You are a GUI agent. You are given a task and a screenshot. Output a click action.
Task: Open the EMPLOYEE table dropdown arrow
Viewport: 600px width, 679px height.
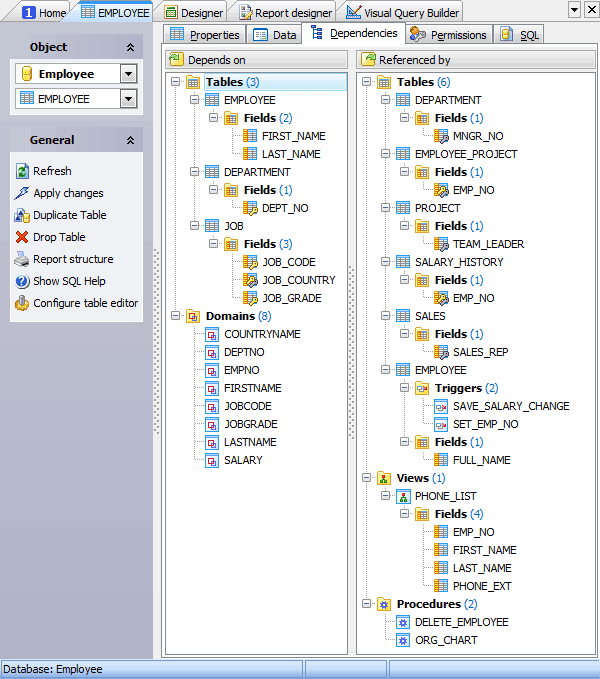(x=127, y=99)
